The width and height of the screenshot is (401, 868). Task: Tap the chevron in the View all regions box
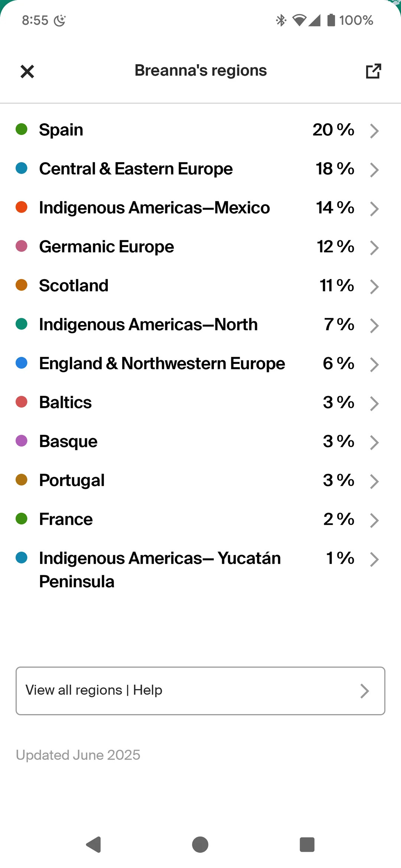(365, 691)
